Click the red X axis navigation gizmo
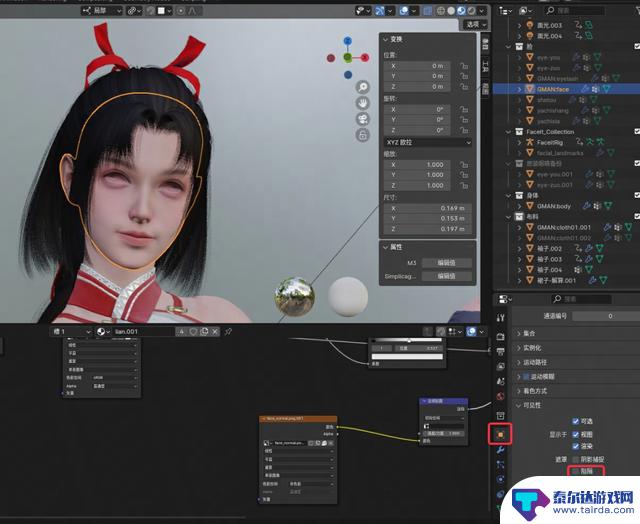640x524 pixels. click(x=364, y=58)
